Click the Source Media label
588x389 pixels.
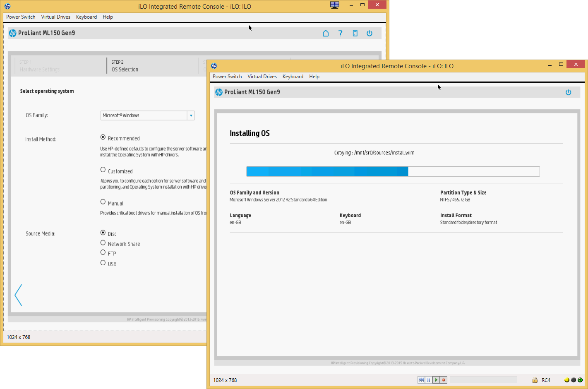41,234
